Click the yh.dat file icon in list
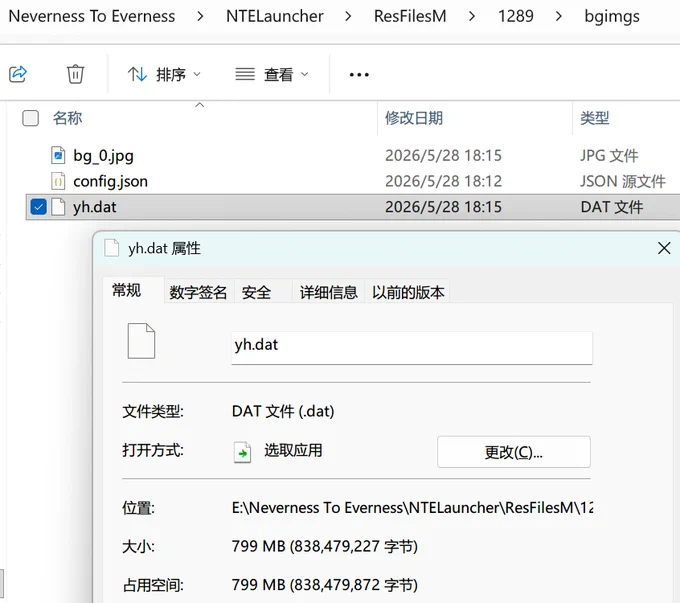Image resolution: width=680 pixels, height=603 pixels. click(x=58, y=207)
